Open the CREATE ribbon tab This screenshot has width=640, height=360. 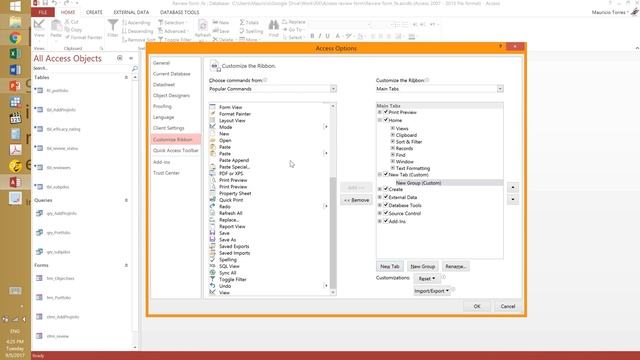click(94, 12)
